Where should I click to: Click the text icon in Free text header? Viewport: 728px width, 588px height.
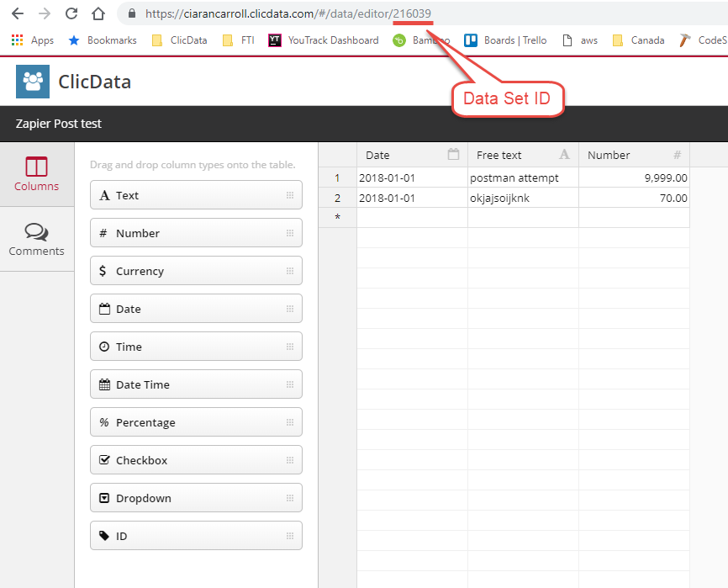565,155
